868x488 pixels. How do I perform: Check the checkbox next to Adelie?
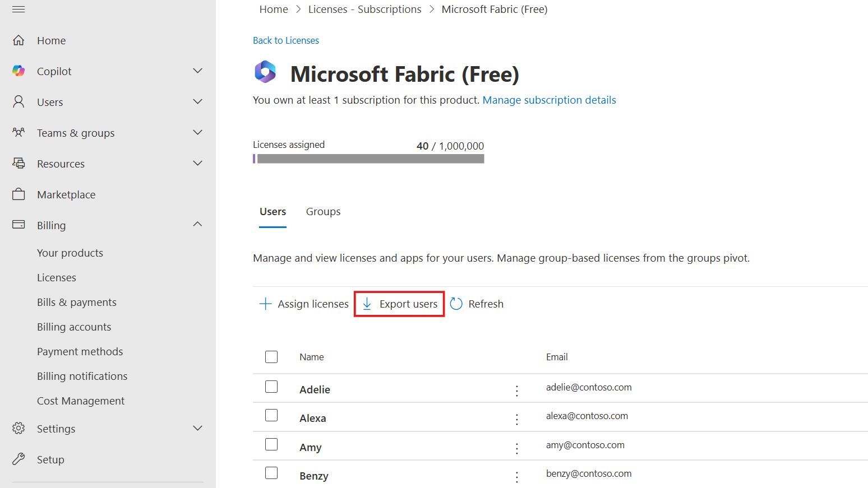(271, 387)
